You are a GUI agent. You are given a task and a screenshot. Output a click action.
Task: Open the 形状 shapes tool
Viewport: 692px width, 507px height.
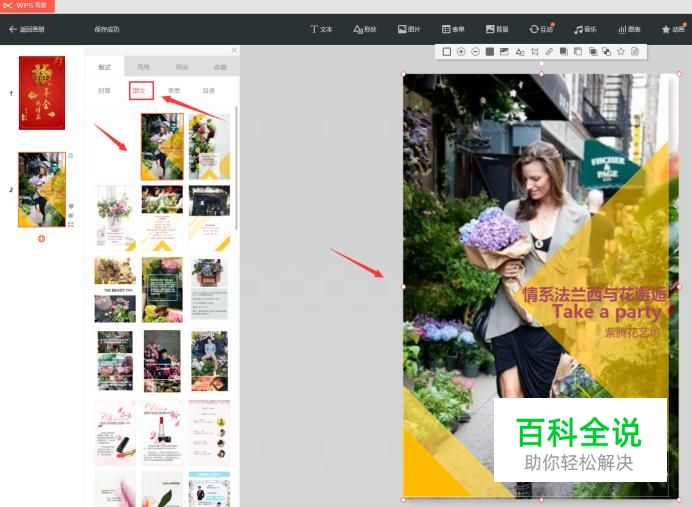365,29
